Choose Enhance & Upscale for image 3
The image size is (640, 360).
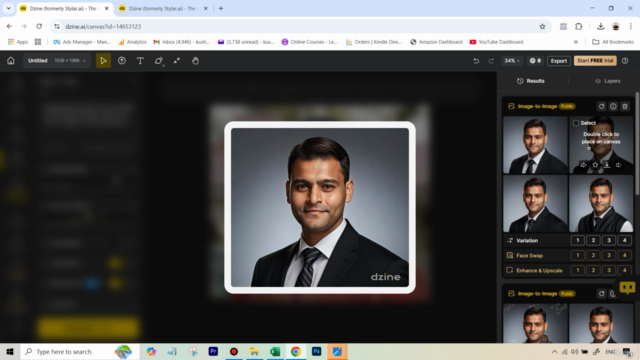pos(609,270)
